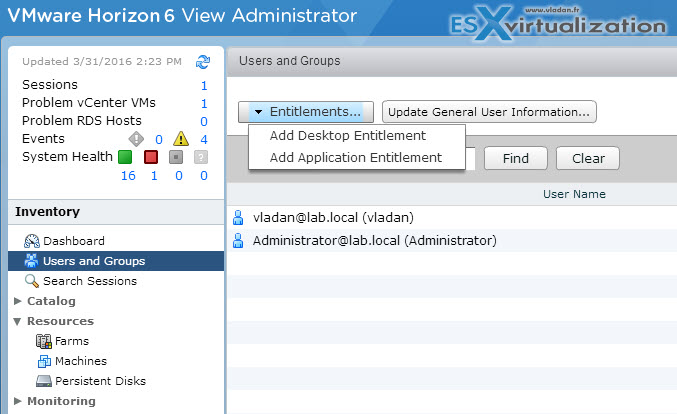Click the yellow warning events triangle icon

click(x=181, y=139)
